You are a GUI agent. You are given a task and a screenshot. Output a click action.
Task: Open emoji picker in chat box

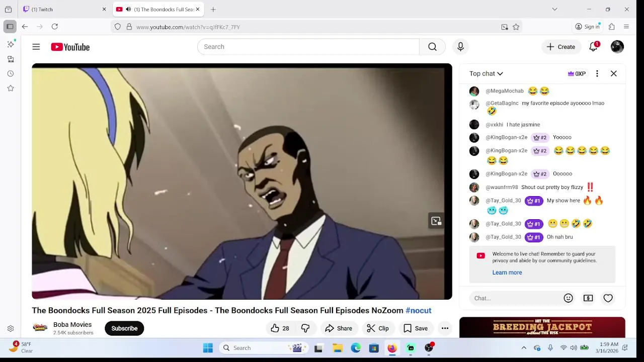[569, 298]
